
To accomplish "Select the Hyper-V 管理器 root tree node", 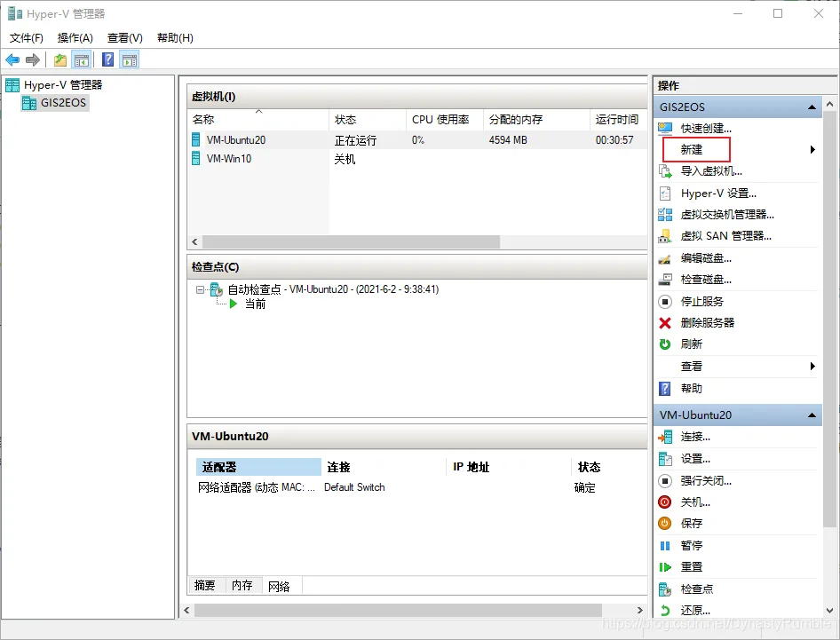I will tap(63, 85).
